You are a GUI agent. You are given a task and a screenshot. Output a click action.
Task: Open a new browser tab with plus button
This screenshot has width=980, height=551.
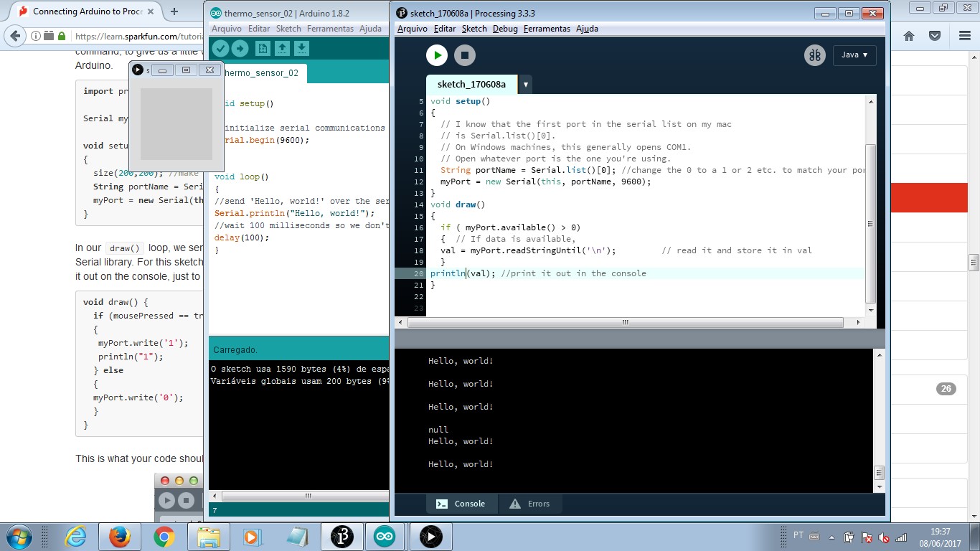coord(174,11)
